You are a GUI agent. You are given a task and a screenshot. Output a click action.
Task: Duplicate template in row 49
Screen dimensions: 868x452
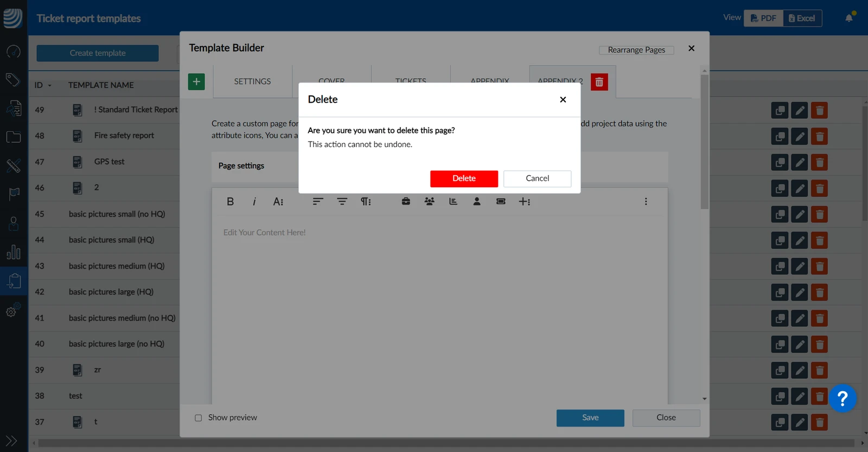[780, 111]
